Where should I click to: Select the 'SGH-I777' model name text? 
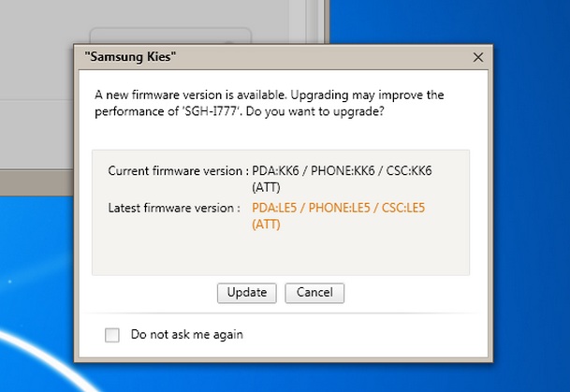[212, 111]
